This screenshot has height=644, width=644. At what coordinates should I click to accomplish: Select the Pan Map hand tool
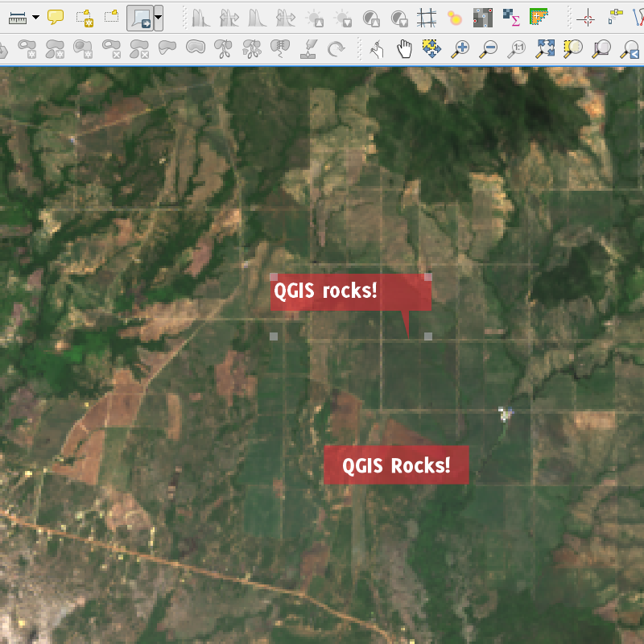click(404, 49)
